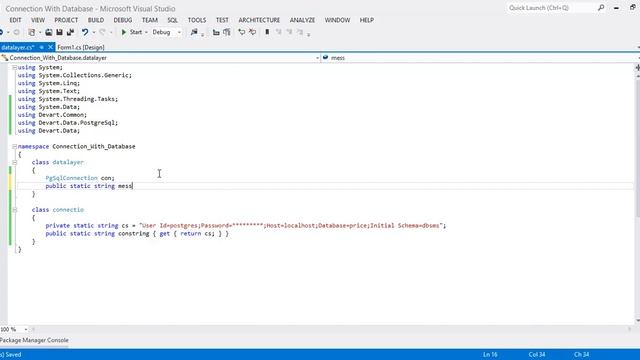
Task: Open the Package Manager Console panel
Action: point(34,340)
